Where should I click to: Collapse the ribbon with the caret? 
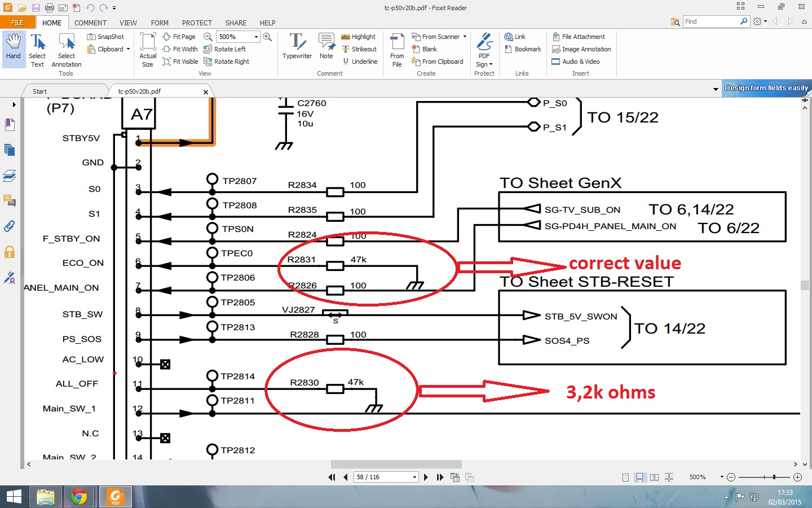[804, 21]
